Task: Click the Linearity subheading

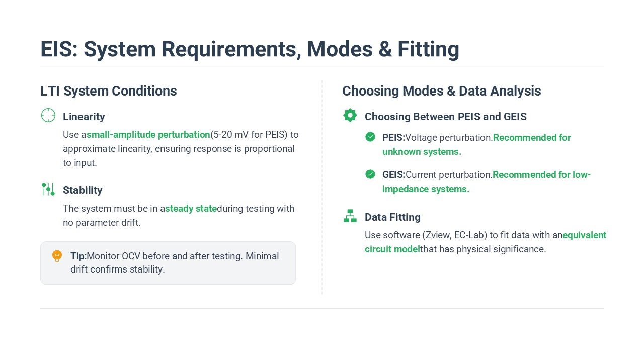Action: click(84, 117)
